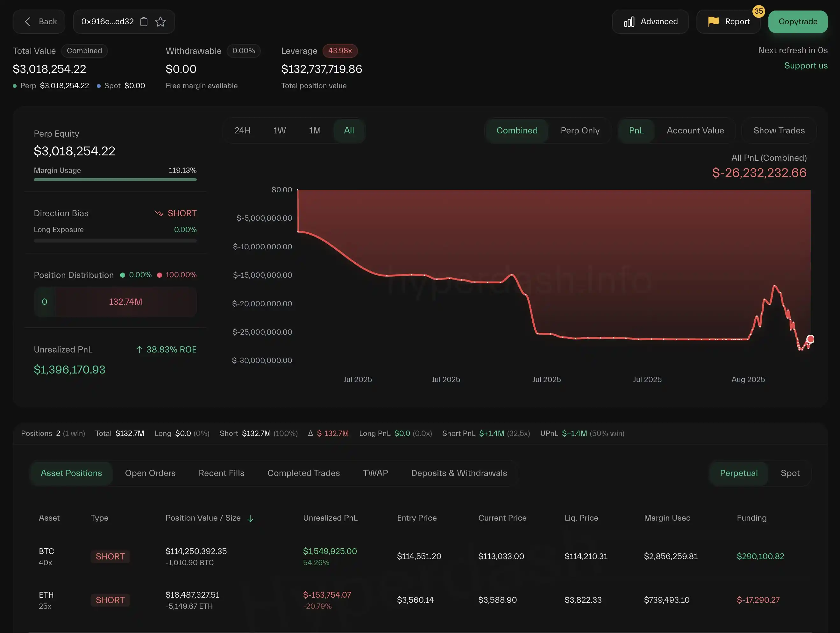Show PnL on the chart
Viewport: 840px width, 633px height.
tap(637, 131)
